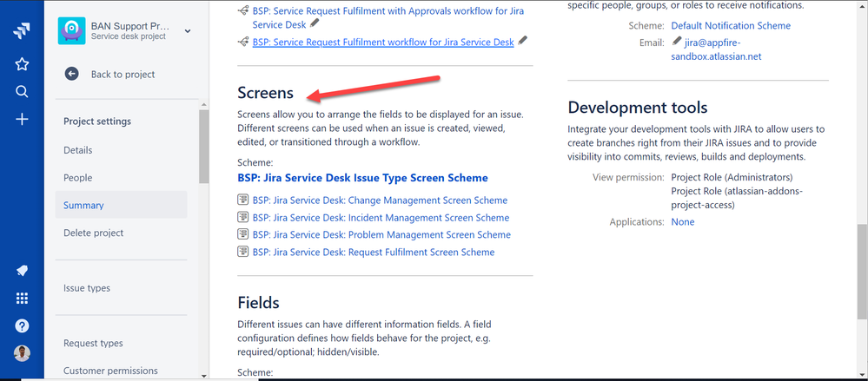Open Service Request Fulfilment workflow for Jira Service Desk

coord(383,42)
